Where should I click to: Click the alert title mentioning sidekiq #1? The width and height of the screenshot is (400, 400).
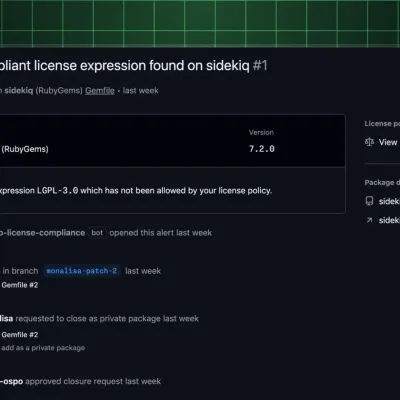pyautogui.click(x=134, y=66)
